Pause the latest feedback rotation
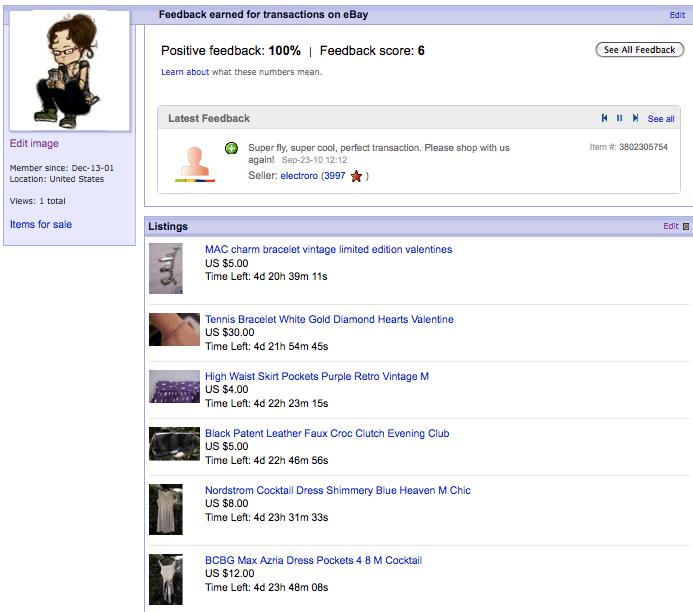The width and height of the screenshot is (693, 612). [619, 118]
